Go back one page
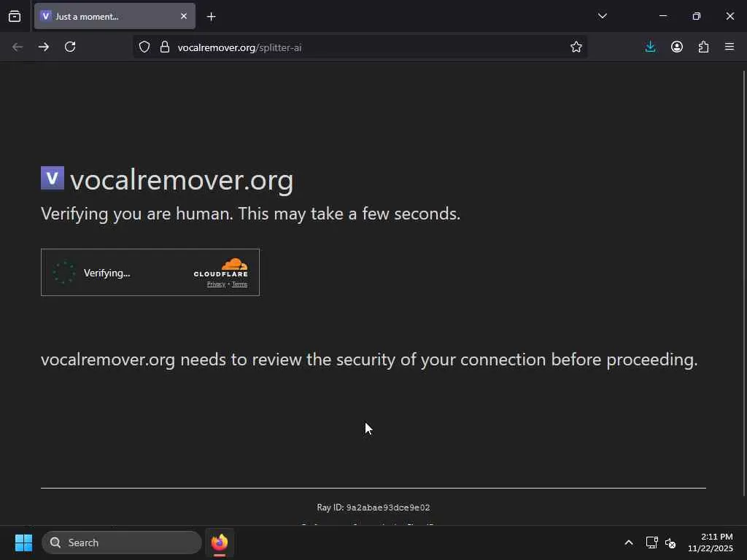 pos(18,47)
